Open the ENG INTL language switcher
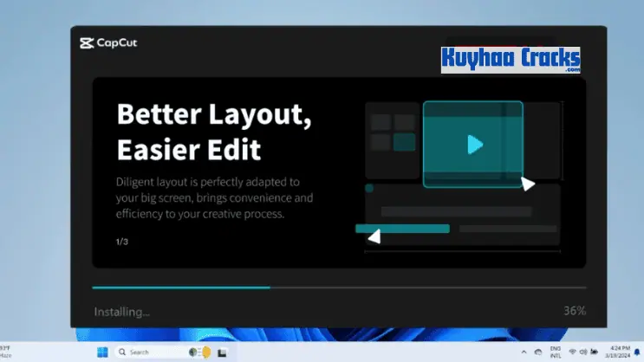 click(x=554, y=352)
